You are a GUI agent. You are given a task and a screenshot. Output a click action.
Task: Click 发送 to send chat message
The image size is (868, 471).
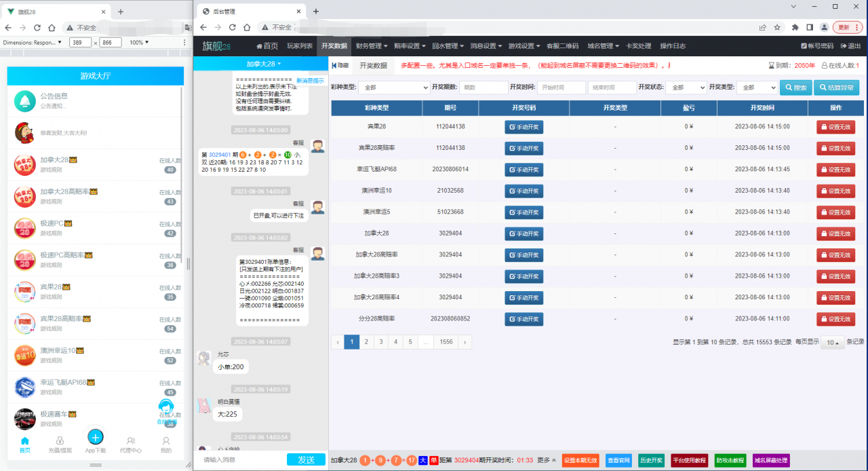(x=306, y=459)
